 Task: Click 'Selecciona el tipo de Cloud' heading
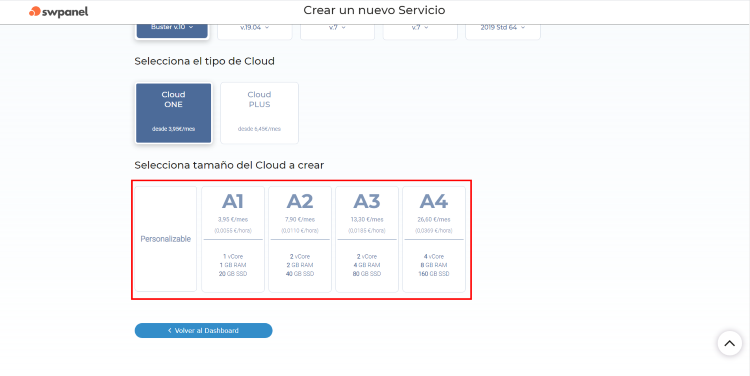[x=204, y=61]
